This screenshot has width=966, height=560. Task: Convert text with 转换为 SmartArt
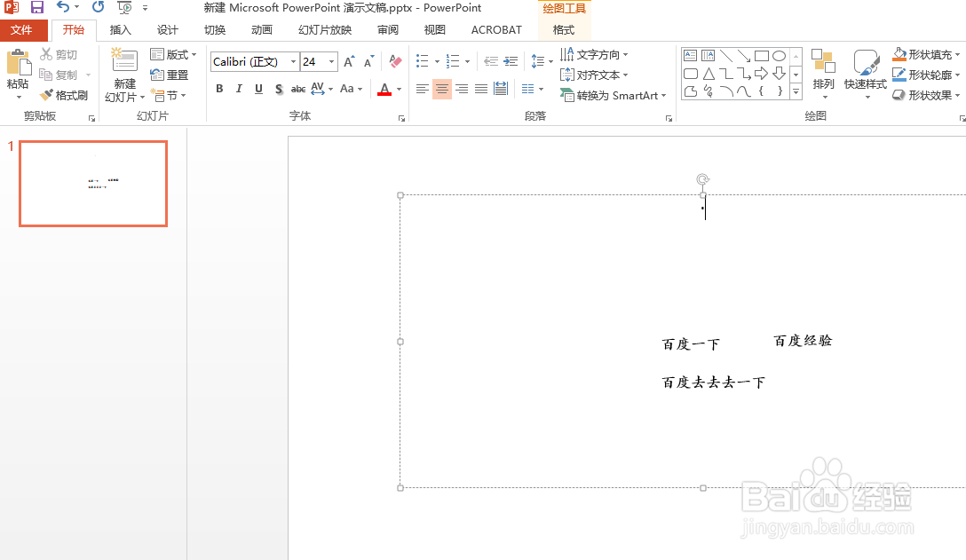[613, 96]
